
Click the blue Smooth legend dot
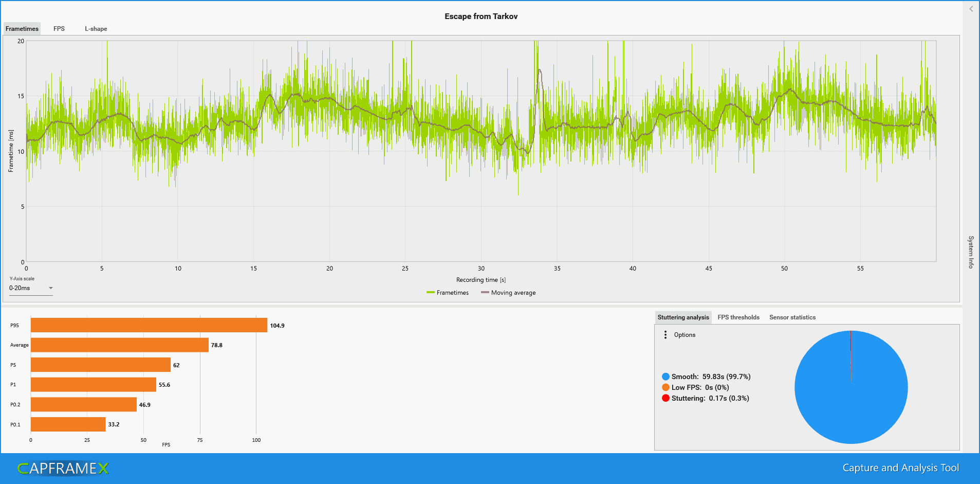(665, 377)
